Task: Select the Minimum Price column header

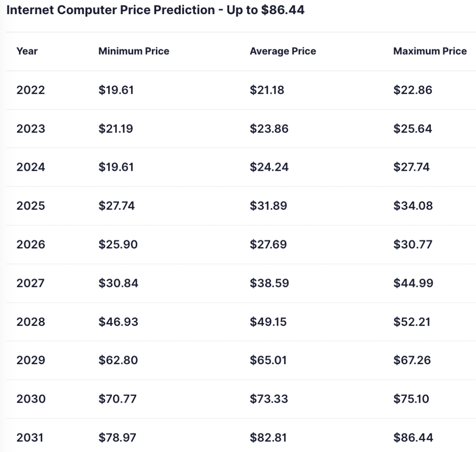Action: 134,51
